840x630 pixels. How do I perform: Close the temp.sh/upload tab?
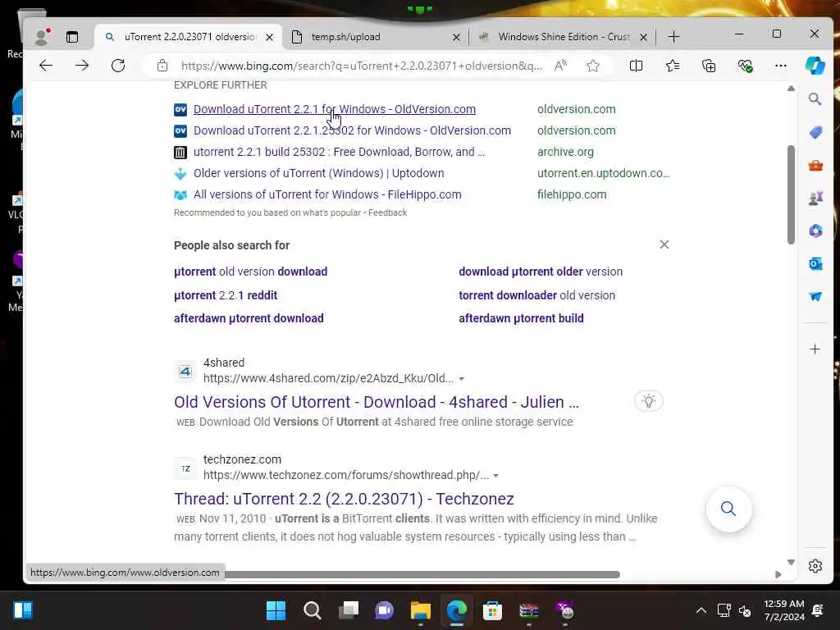456,37
